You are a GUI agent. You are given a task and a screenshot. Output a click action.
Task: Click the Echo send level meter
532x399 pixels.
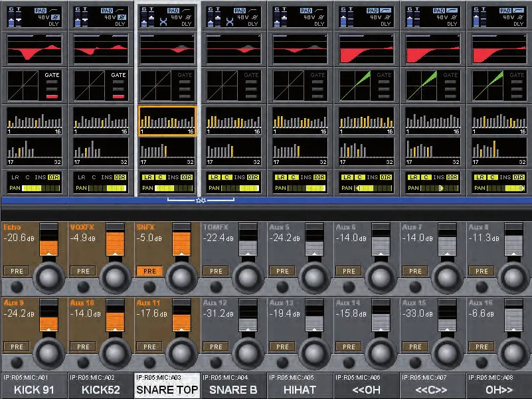point(49,240)
